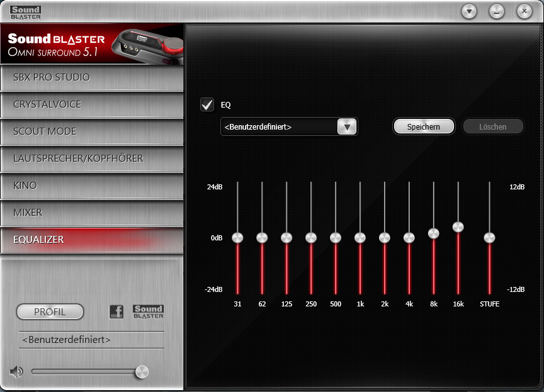Click the 16k frequency label
Image resolution: width=544 pixels, height=392 pixels.
tap(458, 304)
